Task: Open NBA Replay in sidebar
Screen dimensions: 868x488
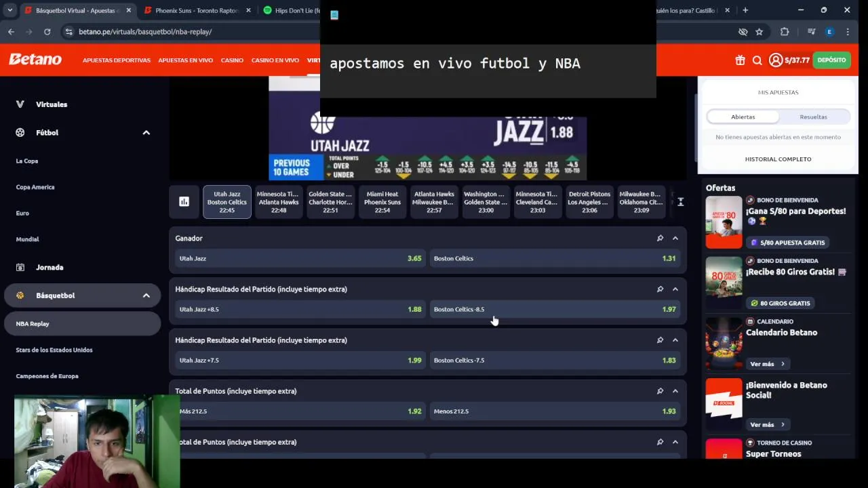Action: (x=82, y=324)
